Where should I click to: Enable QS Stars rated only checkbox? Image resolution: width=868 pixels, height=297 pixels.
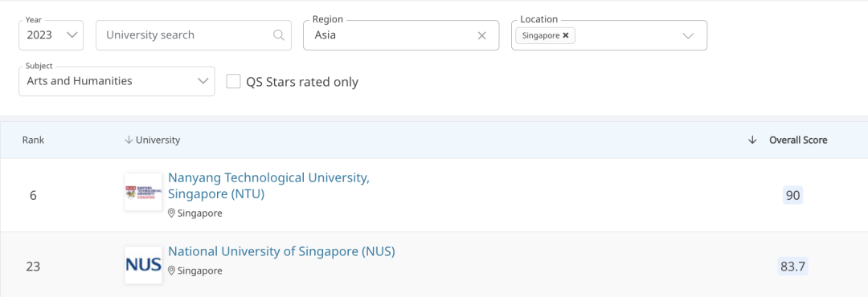[234, 82]
